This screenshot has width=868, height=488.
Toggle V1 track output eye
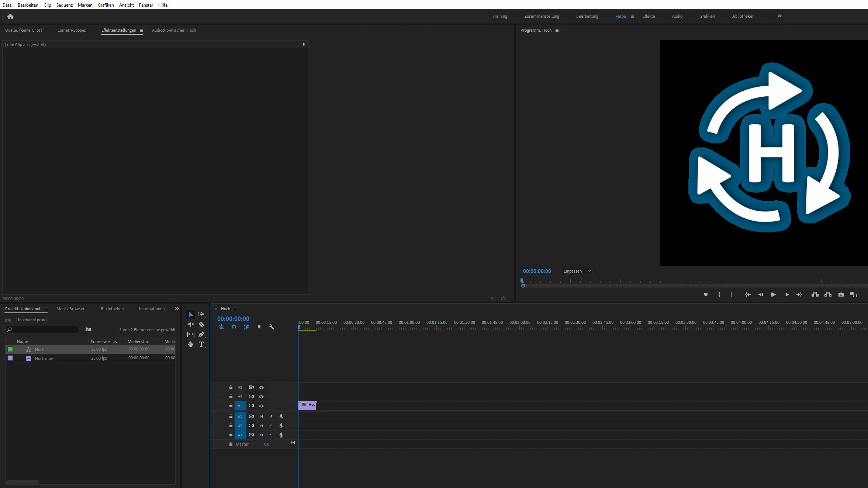click(261, 406)
